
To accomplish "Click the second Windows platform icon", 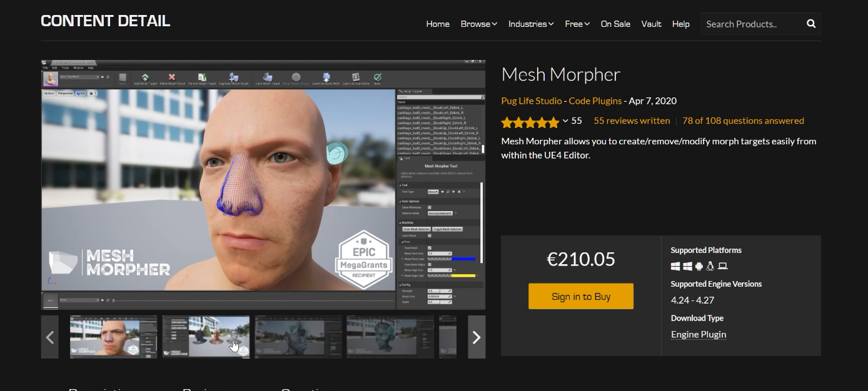I will tap(687, 266).
